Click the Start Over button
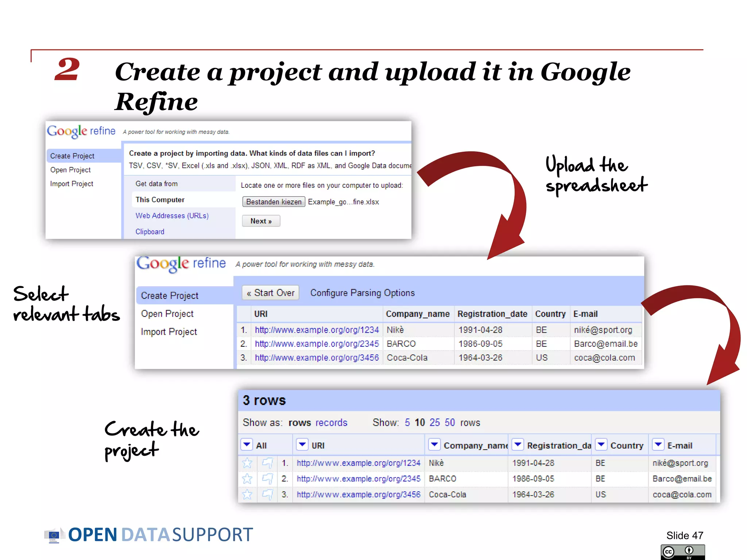Viewport: 747px width, 560px height. tap(271, 293)
